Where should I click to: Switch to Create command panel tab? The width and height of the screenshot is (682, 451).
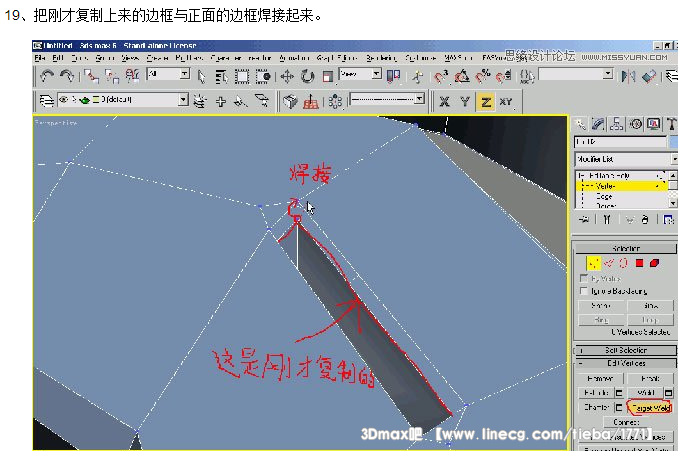(581, 124)
